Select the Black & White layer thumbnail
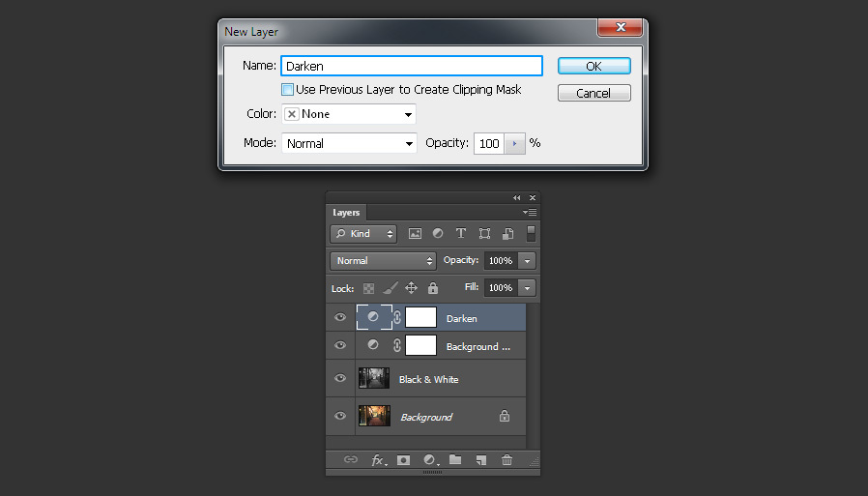 coord(374,378)
